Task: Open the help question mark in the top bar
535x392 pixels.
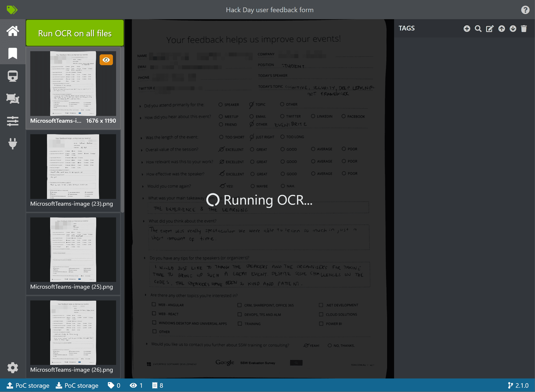Action: pyautogui.click(x=525, y=10)
